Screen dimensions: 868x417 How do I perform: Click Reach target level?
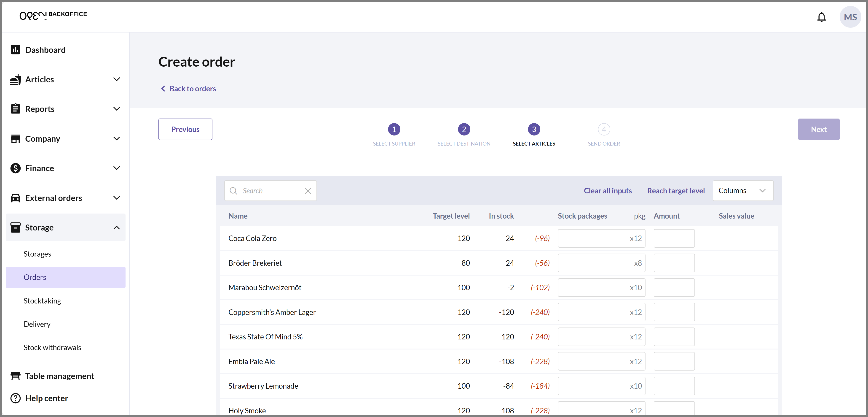click(676, 191)
